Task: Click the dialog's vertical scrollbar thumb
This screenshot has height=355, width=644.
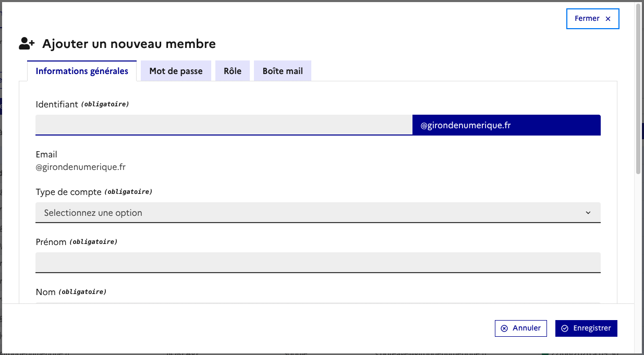Action: [x=638, y=89]
